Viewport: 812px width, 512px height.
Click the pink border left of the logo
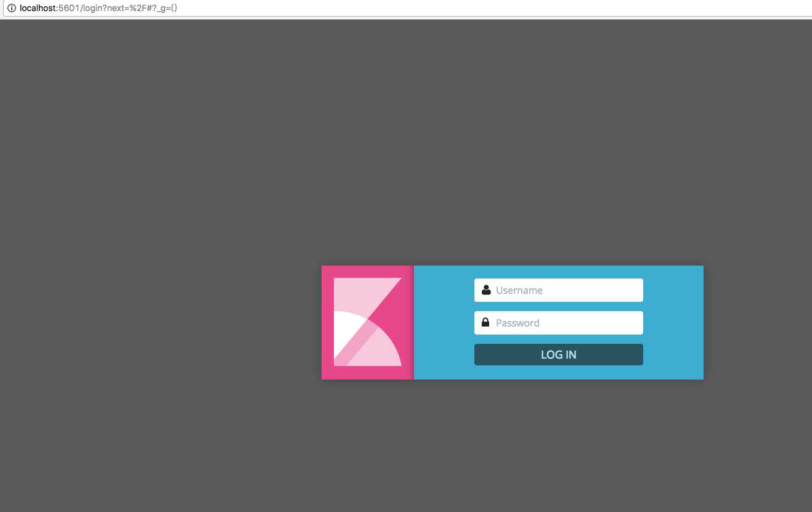coord(327,322)
